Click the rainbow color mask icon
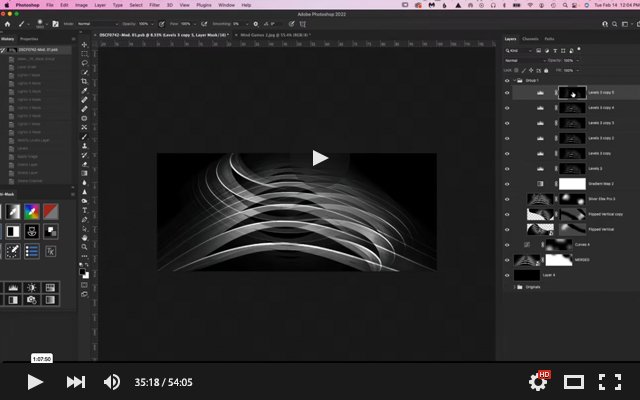Viewport: 640px width, 400px height. pyautogui.click(x=31, y=211)
